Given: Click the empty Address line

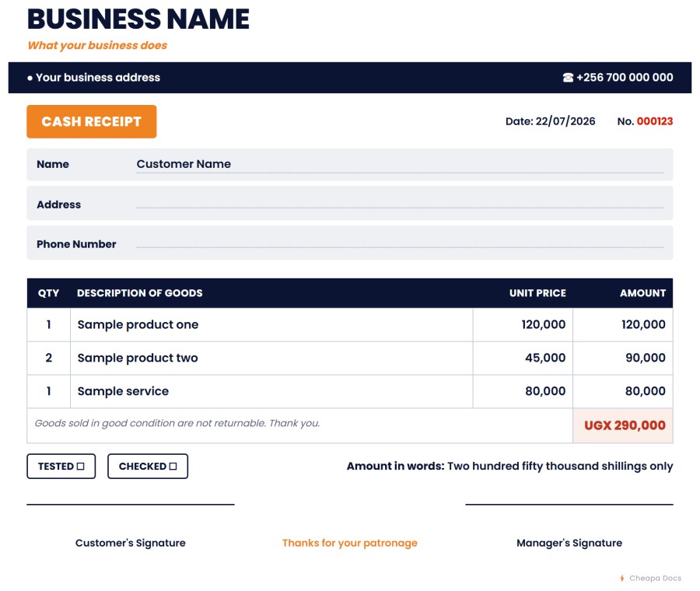Looking at the screenshot, I should (400, 204).
